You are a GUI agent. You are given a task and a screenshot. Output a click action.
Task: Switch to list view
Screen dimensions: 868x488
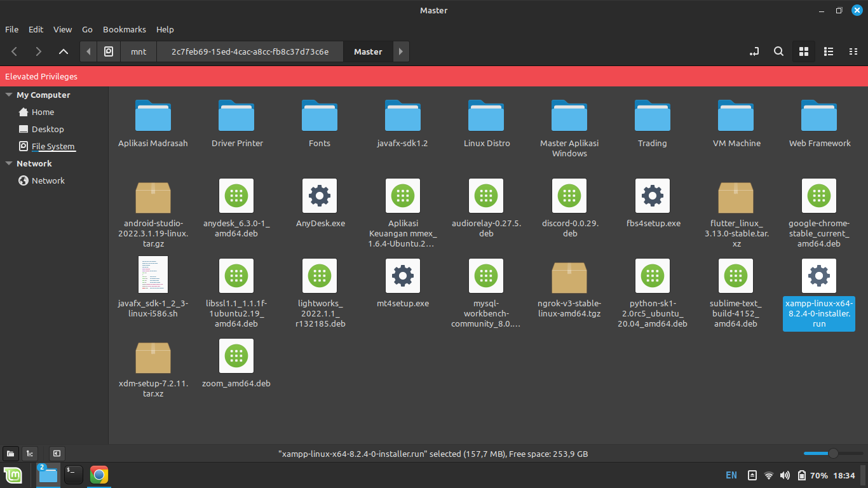(829, 51)
